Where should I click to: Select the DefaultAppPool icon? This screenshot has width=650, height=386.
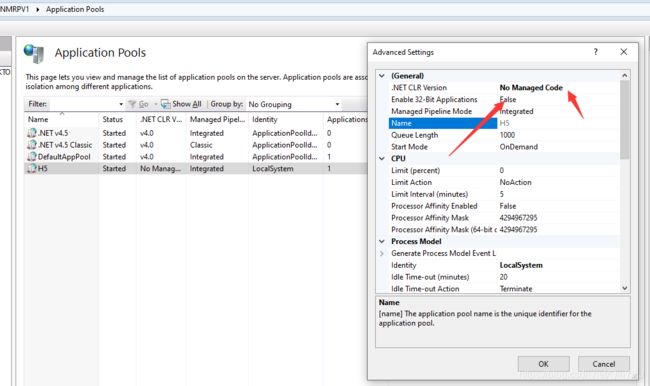pyautogui.click(x=32, y=157)
